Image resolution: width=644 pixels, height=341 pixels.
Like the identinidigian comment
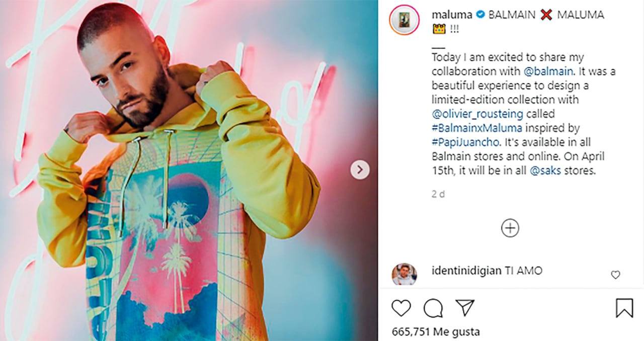(x=615, y=275)
